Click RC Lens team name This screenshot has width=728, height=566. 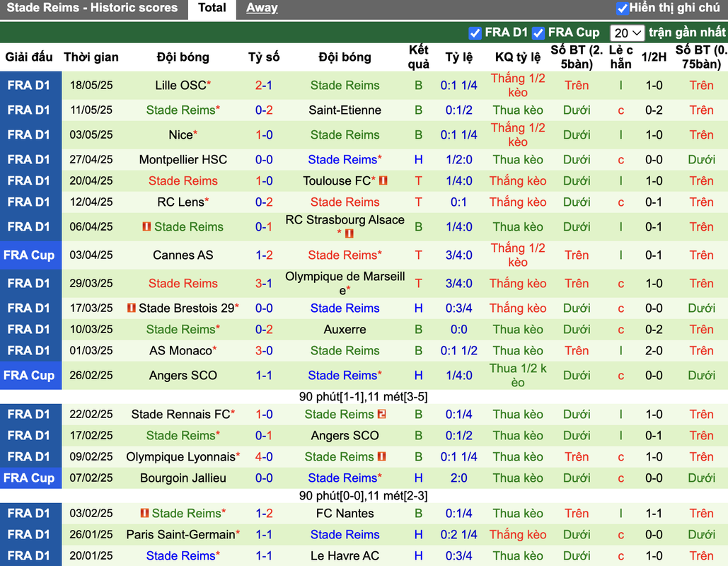[x=180, y=202]
